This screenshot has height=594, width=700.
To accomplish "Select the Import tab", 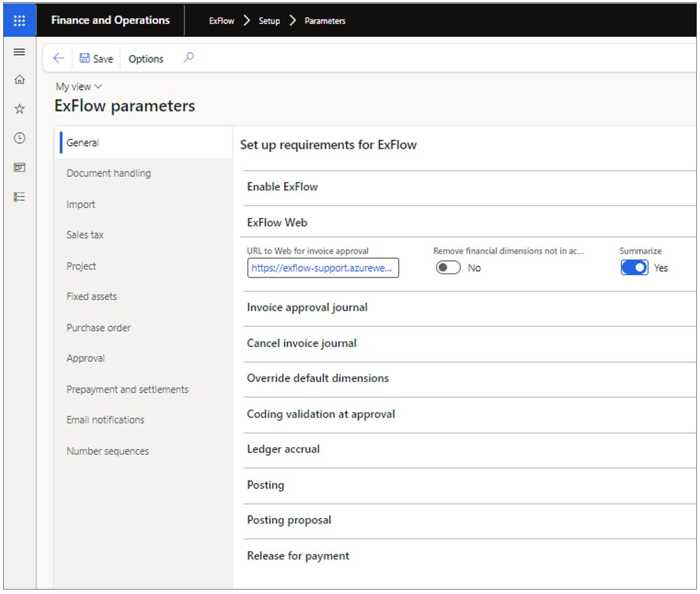I will coord(143,205).
